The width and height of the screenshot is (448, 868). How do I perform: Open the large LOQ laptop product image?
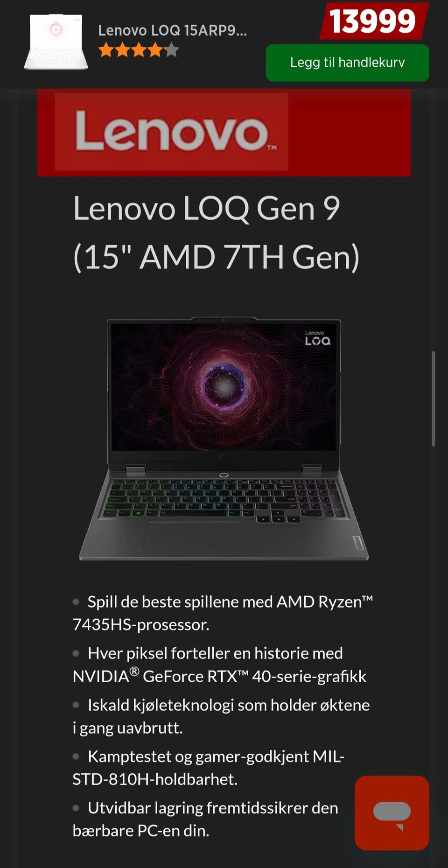coord(224,439)
